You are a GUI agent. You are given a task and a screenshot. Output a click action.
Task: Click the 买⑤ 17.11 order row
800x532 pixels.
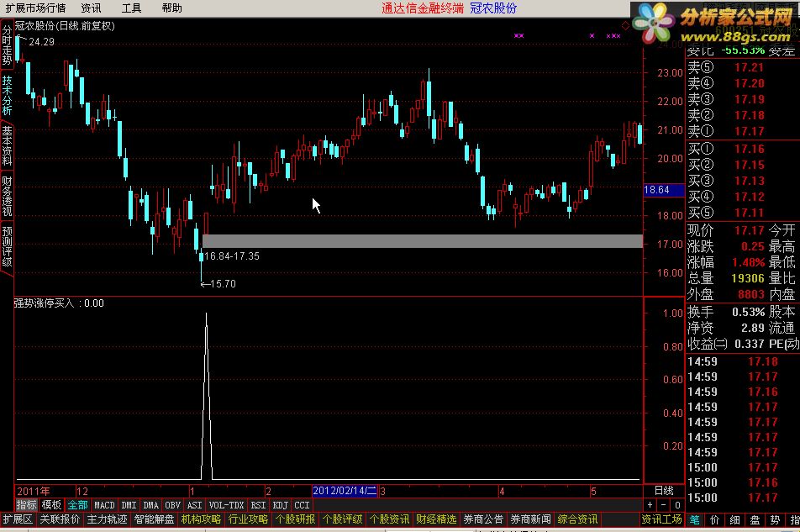point(726,213)
